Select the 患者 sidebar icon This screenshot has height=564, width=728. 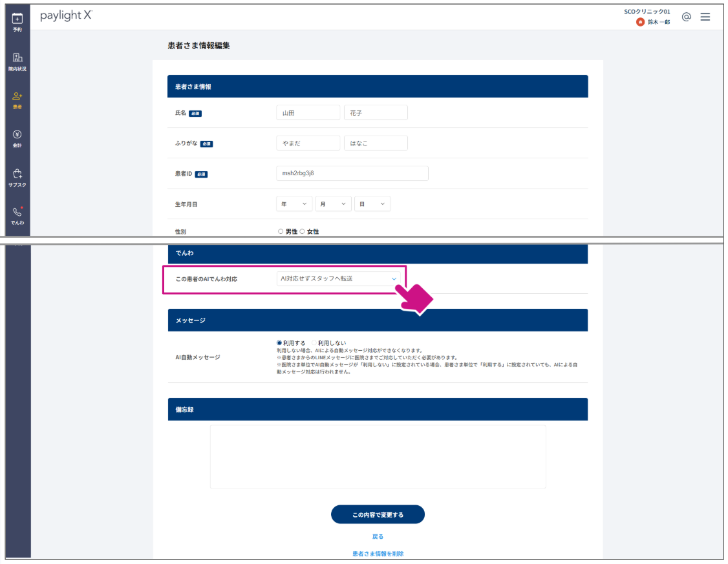(x=17, y=100)
